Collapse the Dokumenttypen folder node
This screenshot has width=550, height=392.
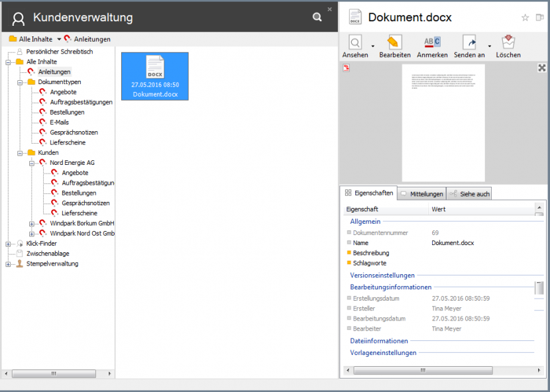click(x=20, y=82)
